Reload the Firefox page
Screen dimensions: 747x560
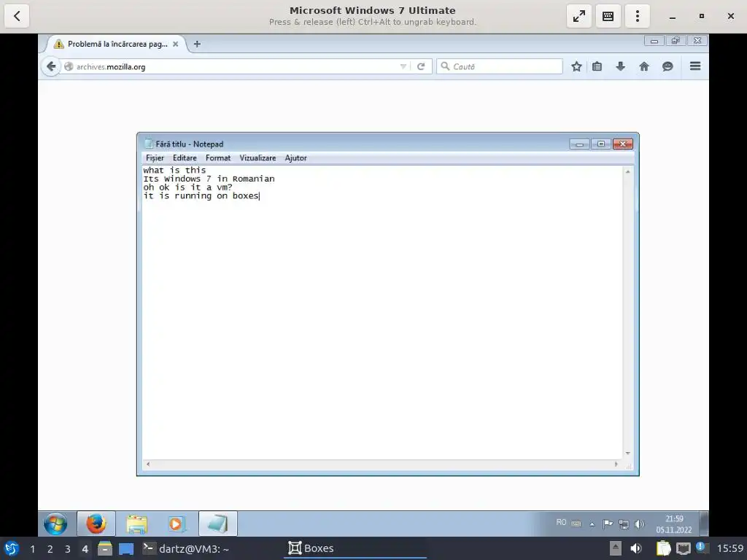point(421,66)
